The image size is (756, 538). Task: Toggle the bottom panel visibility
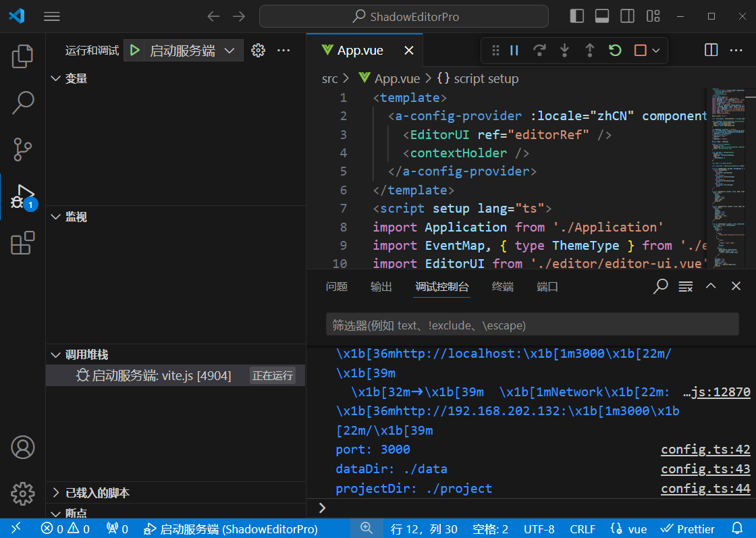(602, 16)
